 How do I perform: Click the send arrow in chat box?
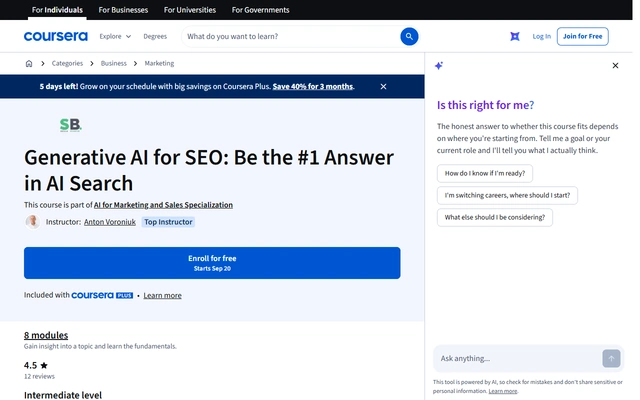(x=611, y=358)
